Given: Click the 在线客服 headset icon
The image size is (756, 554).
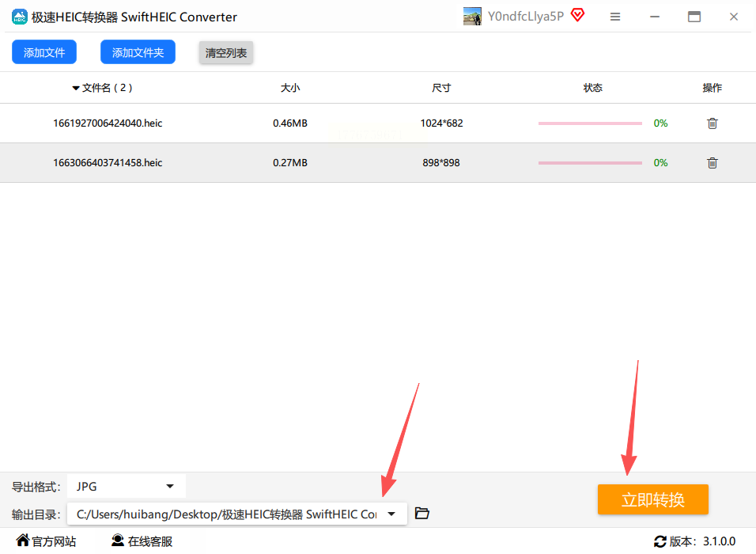Looking at the screenshot, I should point(118,541).
